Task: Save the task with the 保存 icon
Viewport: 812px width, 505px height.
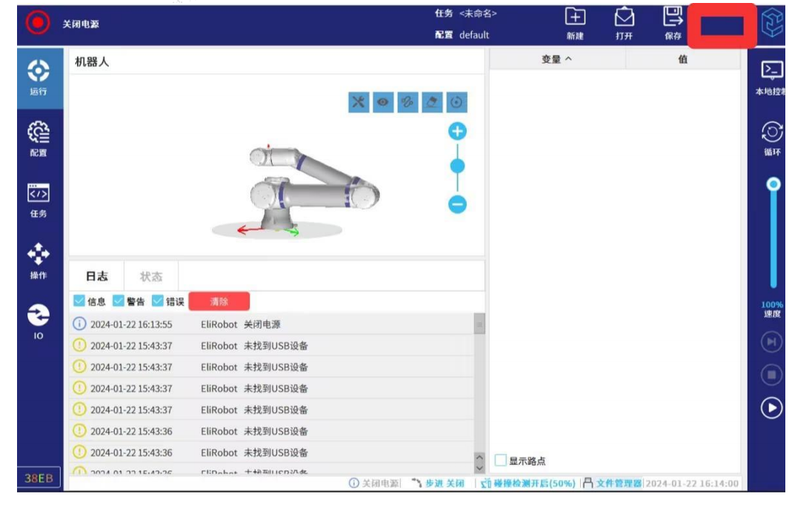Action: pos(673,23)
